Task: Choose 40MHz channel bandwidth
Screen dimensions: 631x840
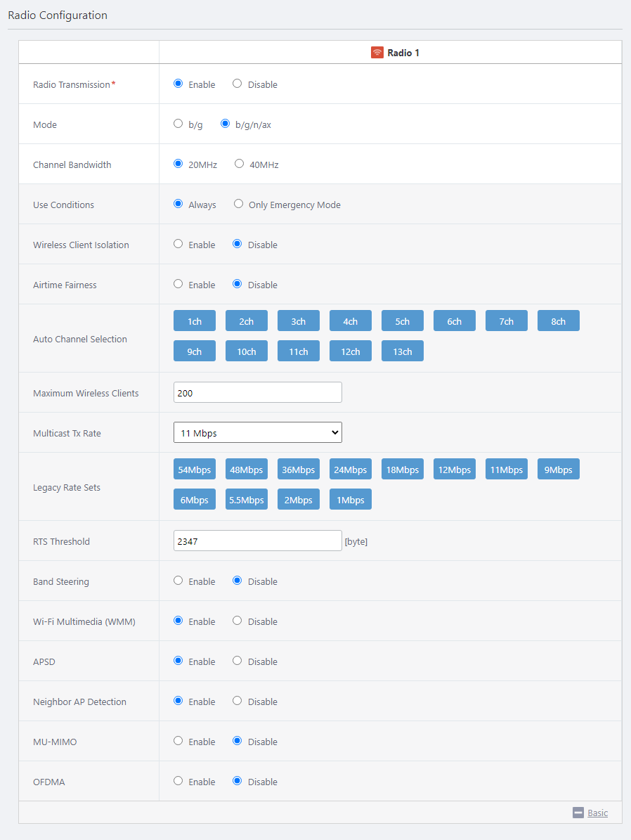Action: [x=240, y=164]
